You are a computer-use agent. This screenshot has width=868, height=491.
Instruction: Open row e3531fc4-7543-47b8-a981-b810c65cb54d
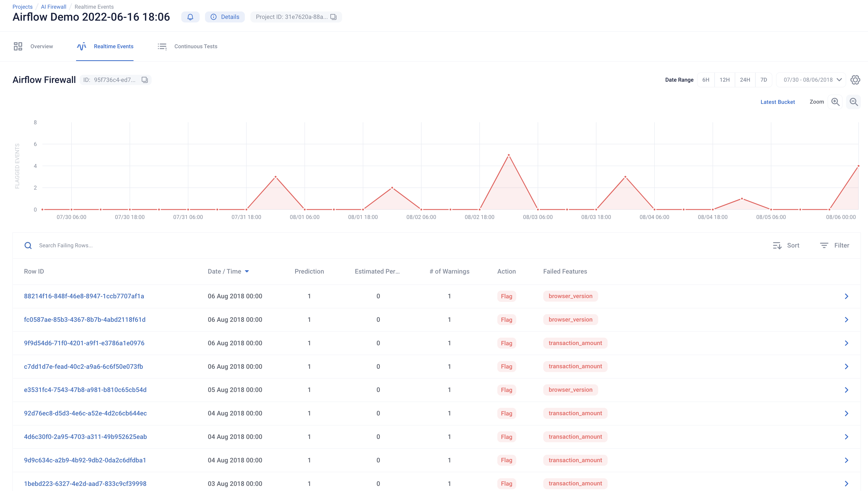[x=85, y=390]
